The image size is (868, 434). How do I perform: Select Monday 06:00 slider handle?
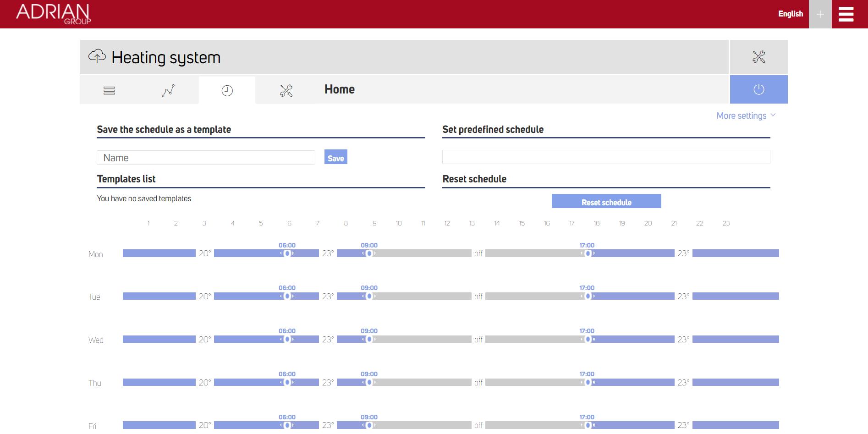point(287,253)
